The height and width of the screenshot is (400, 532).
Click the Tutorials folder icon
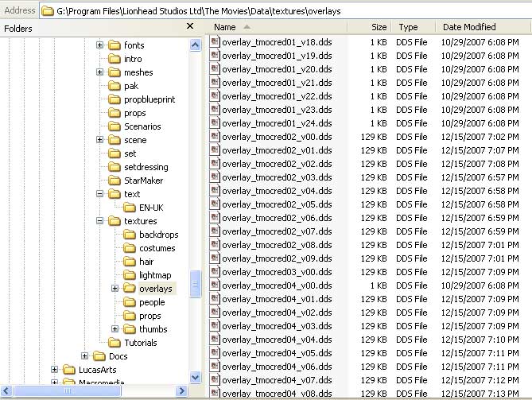pyautogui.click(x=114, y=343)
